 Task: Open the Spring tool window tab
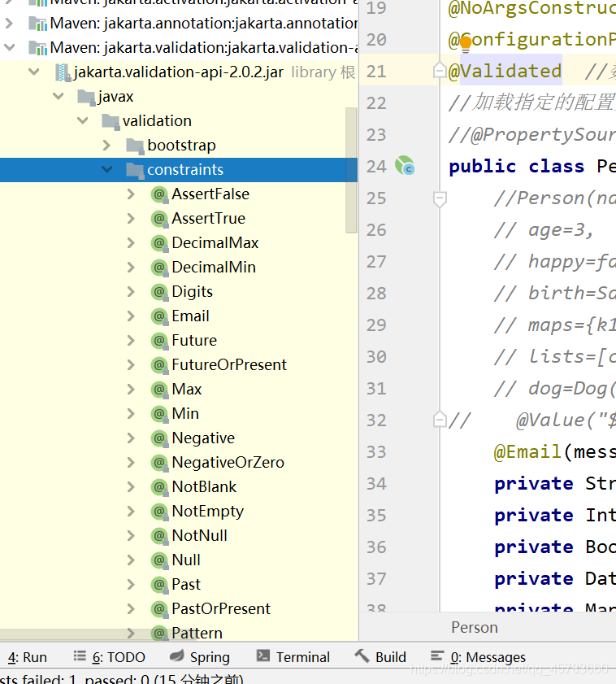click(x=200, y=657)
